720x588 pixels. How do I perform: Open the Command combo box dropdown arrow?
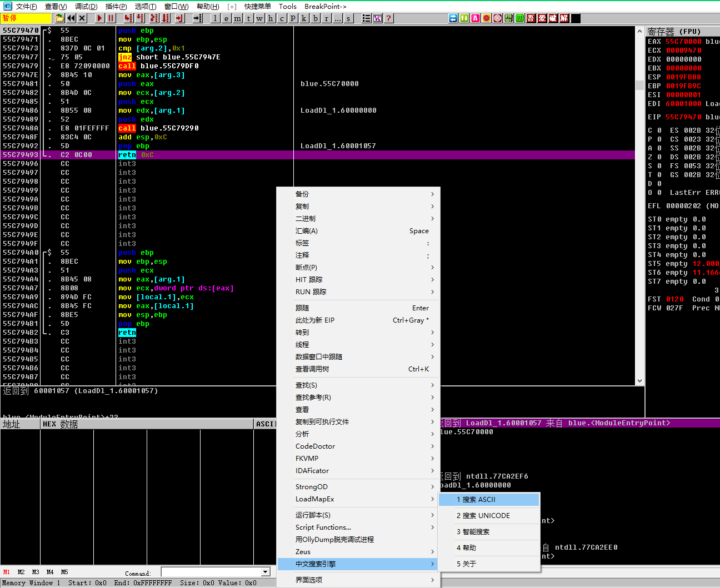[266, 572]
